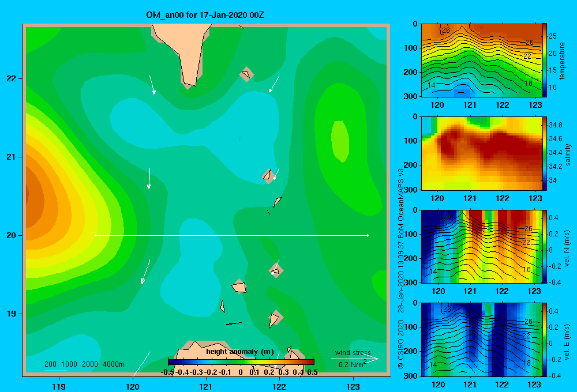Image resolution: width=577 pixels, height=392 pixels.
Task: Click the 'height anomaly (m)' label
Action: [x=240, y=352]
